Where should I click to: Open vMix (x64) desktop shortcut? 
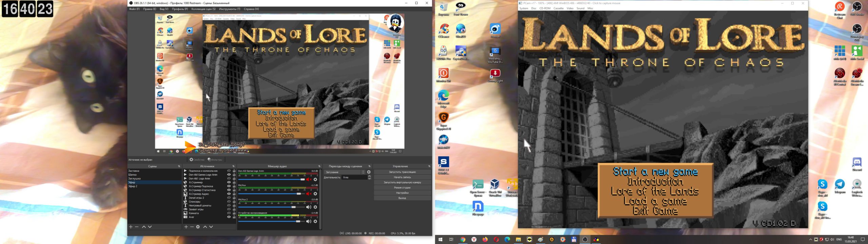(x=840, y=53)
